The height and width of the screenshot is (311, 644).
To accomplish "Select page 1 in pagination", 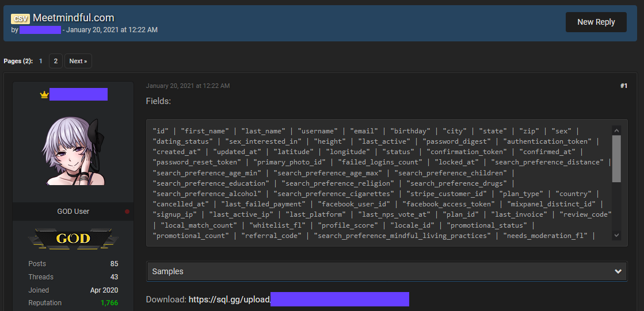I will pos(41,61).
